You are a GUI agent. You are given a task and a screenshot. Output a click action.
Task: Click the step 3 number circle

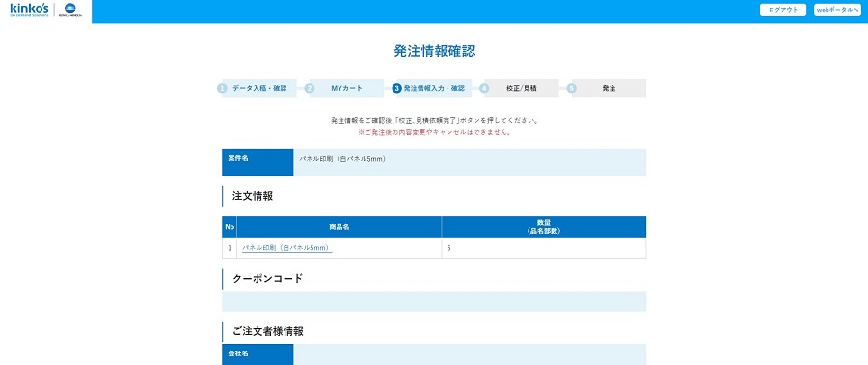point(397,88)
